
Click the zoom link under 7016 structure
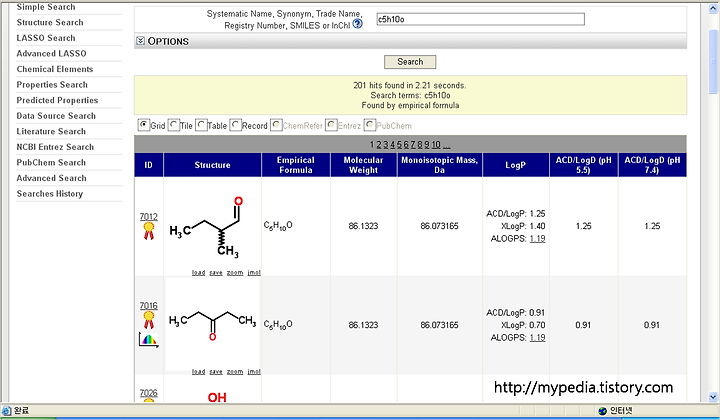[x=235, y=372]
